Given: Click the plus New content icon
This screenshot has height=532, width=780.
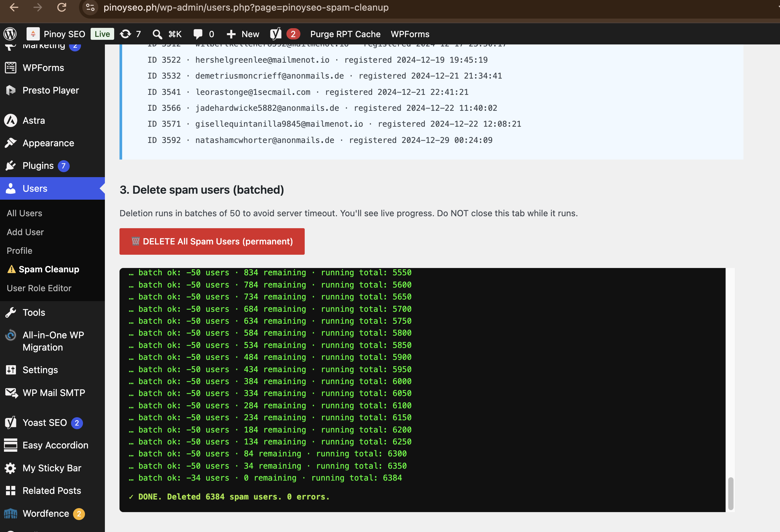Looking at the screenshot, I should pos(231,34).
